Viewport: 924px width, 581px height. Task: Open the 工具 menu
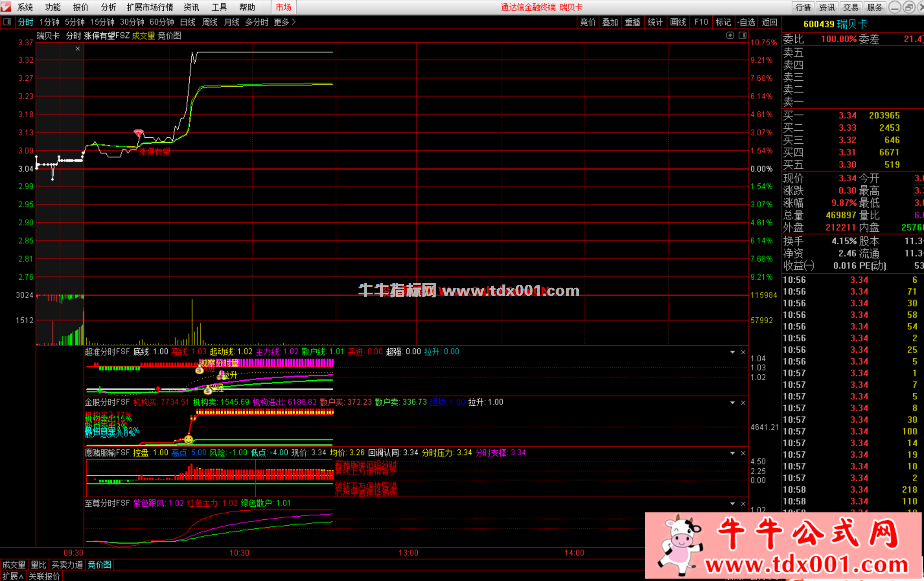[219, 7]
